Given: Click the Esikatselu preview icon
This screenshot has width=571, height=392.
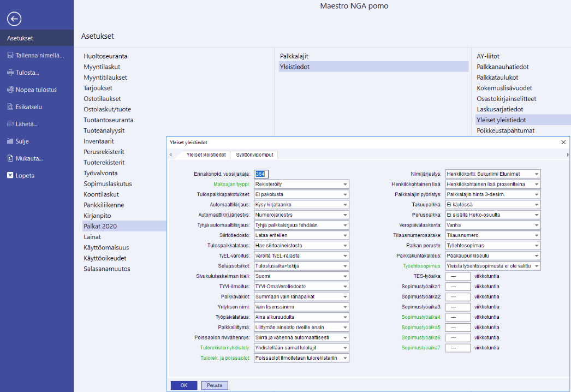Looking at the screenshot, I should pos(10,107).
